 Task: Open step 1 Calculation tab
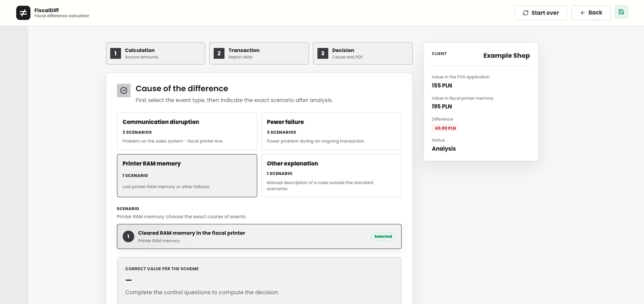(x=156, y=53)
